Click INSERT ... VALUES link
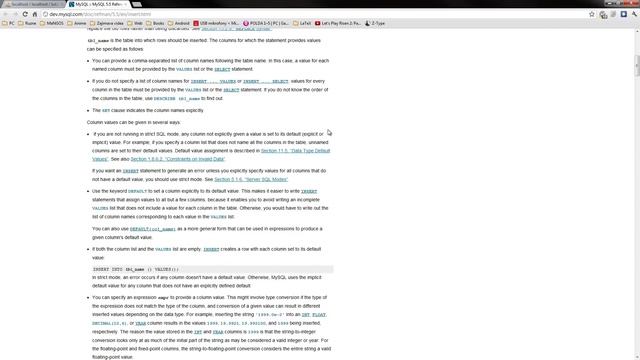 point(213,81)
